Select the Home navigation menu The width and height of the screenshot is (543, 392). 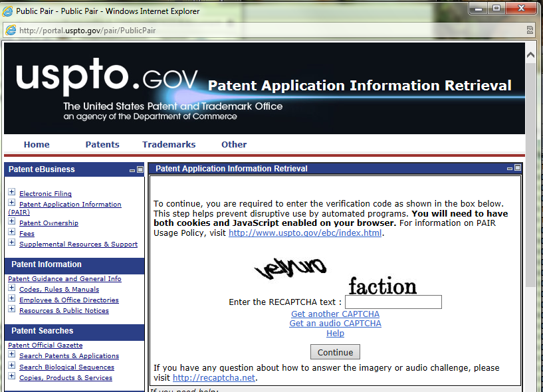coord(37,144)
